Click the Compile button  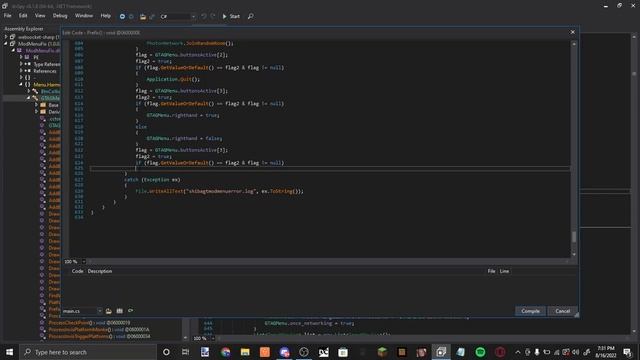530,311
